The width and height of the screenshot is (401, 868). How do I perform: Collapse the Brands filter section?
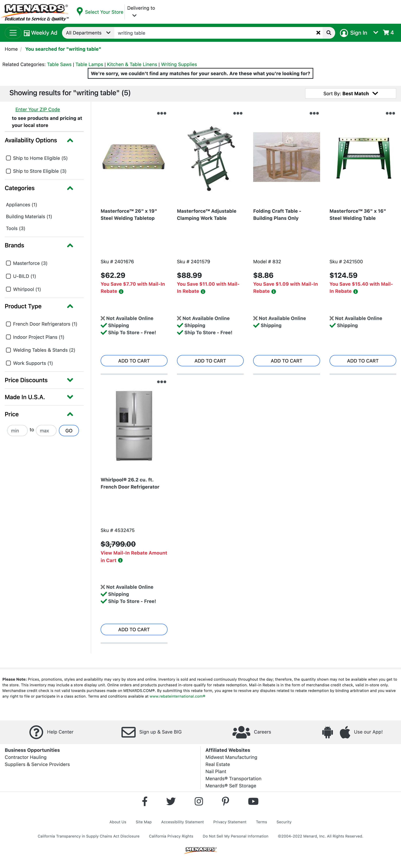click(x=70, y=245)
